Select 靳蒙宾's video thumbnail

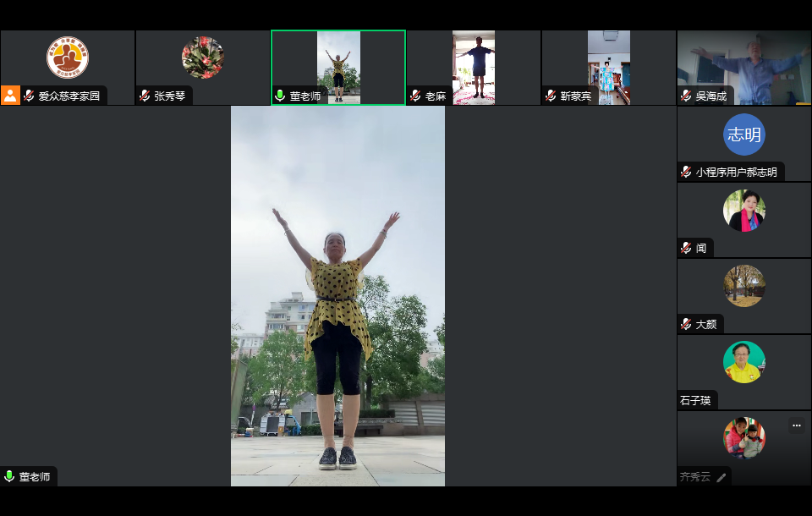(x=609, y=66)
